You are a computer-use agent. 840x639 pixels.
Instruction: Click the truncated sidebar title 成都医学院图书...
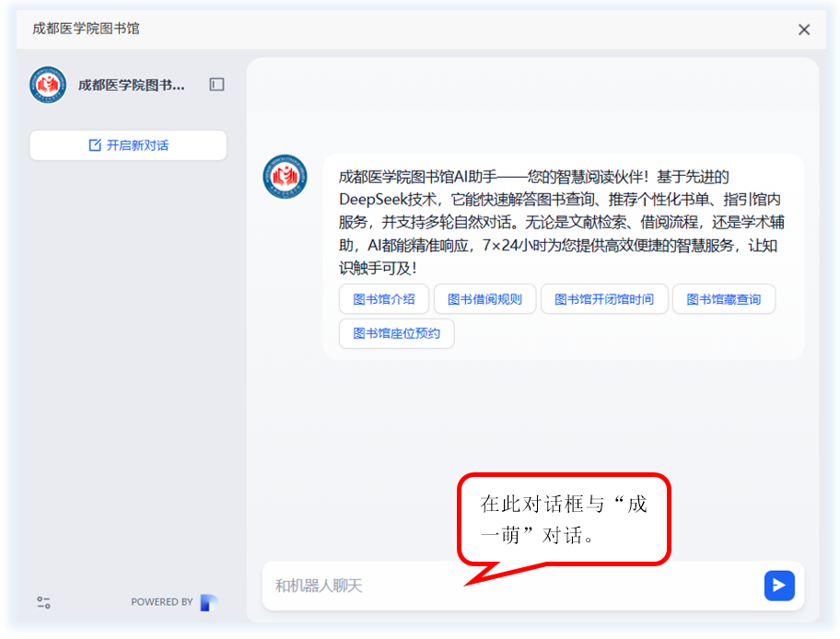pos(131,85)
